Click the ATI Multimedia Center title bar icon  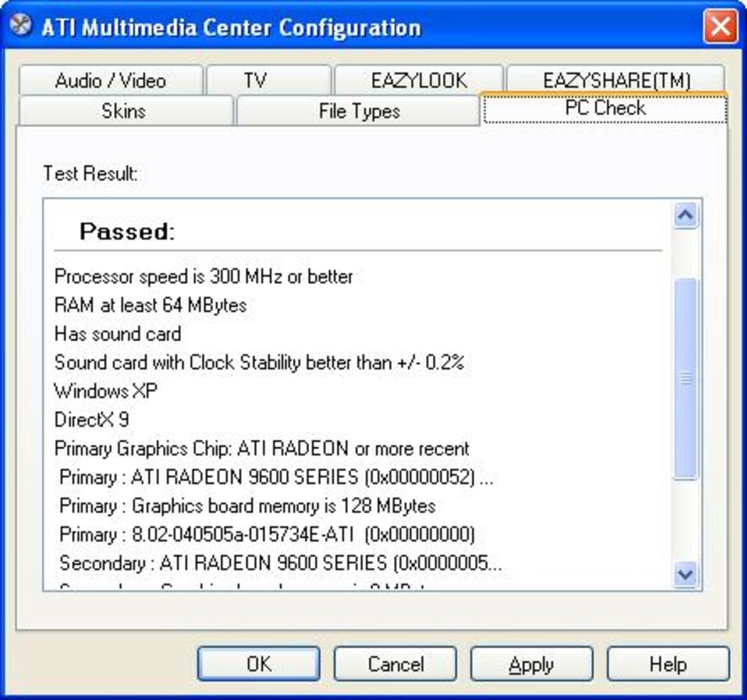point(20,26)
